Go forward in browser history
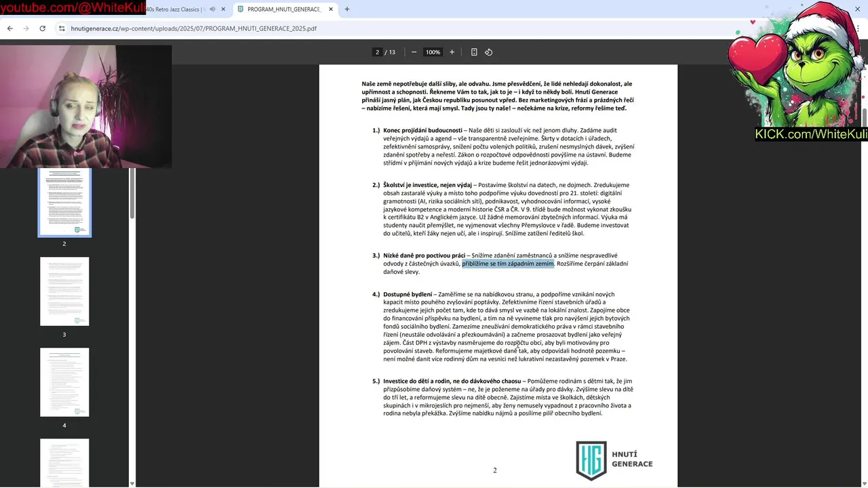 point(26,28)
